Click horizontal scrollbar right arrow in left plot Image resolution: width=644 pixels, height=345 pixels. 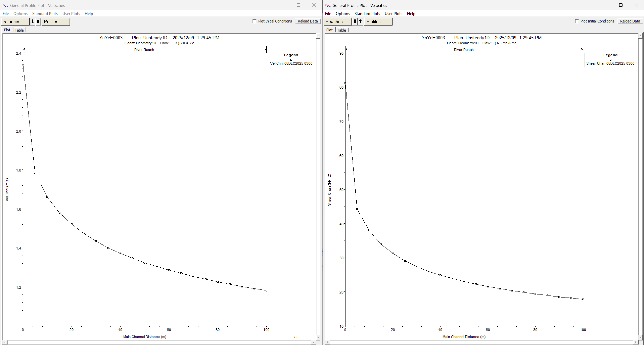coord(313,342)
